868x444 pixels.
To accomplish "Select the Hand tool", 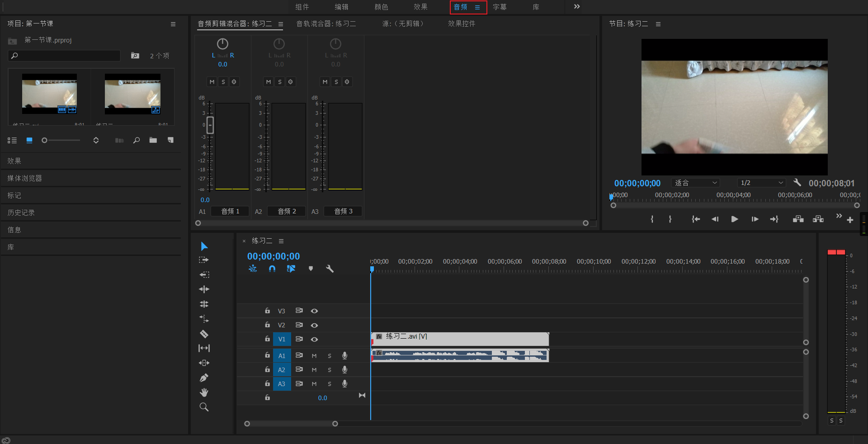I will (x=204, y=392).
